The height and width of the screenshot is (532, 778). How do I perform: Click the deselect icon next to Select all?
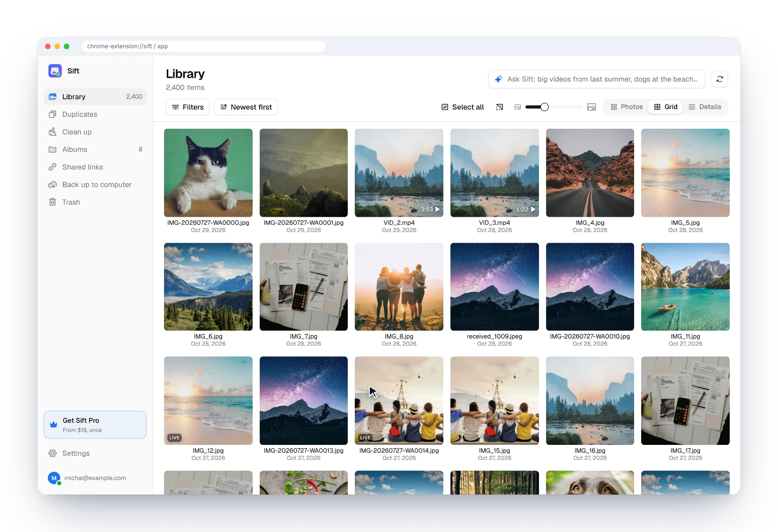(x=500, y=107)
